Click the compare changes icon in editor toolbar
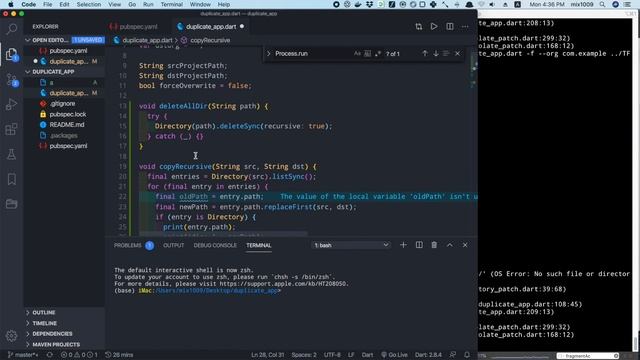 pyautogui.click(x=418, y=27)
